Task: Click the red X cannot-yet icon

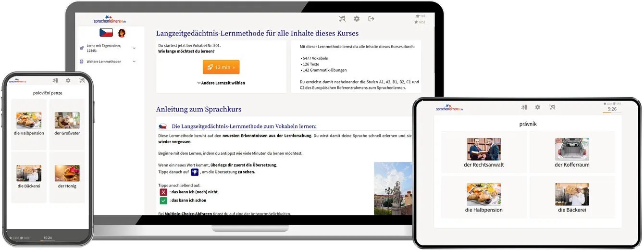Action: [x=163, y=192]
